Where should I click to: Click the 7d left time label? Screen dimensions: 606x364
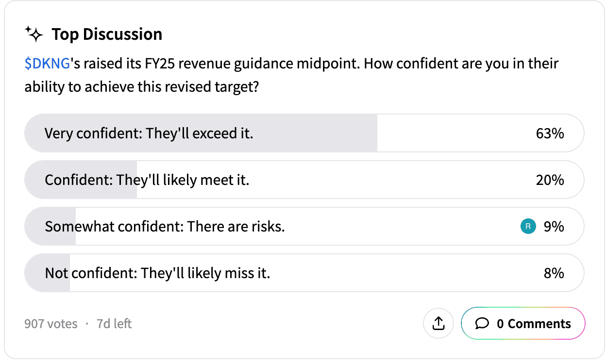[114, 324]
